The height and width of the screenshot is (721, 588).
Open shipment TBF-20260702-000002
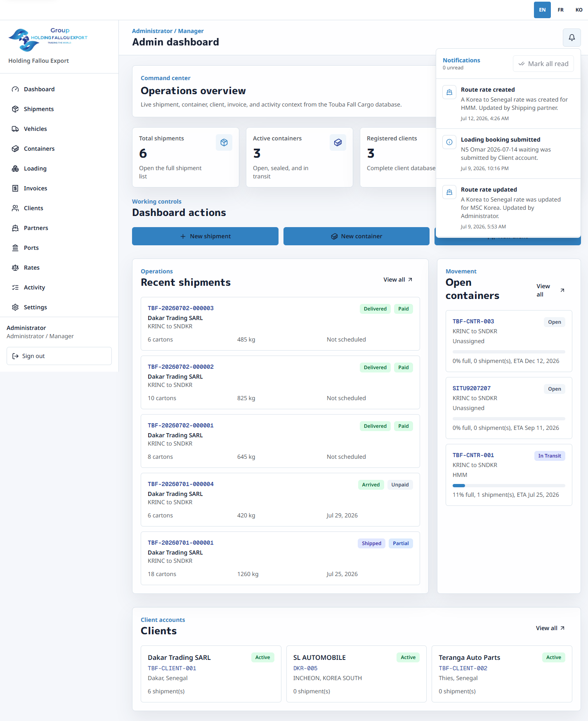click(280, 382)
